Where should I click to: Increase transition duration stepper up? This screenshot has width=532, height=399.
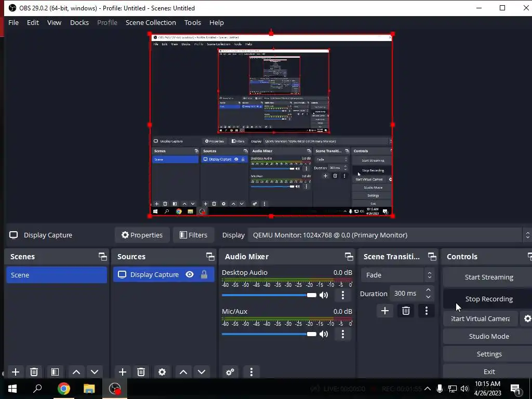(428, 290)
